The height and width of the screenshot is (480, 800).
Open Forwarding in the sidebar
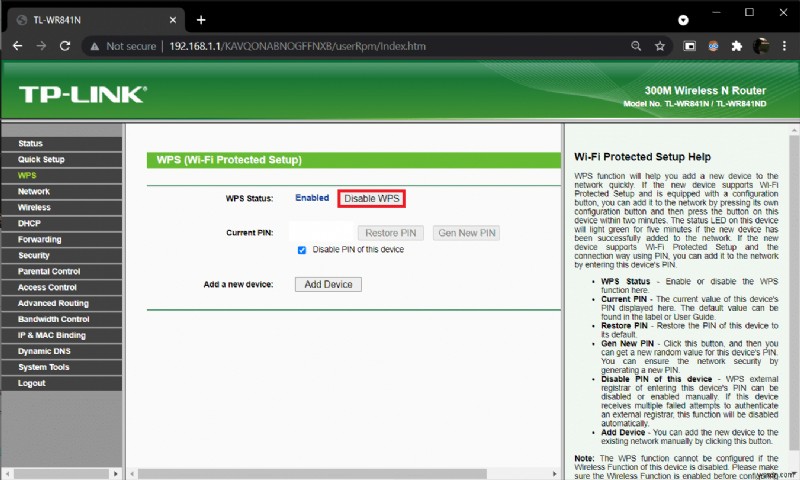pos(62,239)
